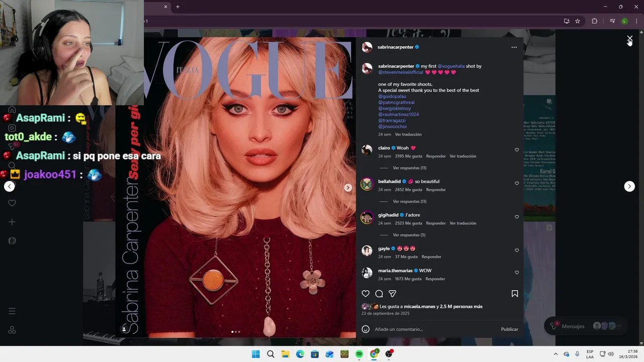Open Chrome extensions puzzle icon
This screenshot has height=362, width=644.
point(595,21)
